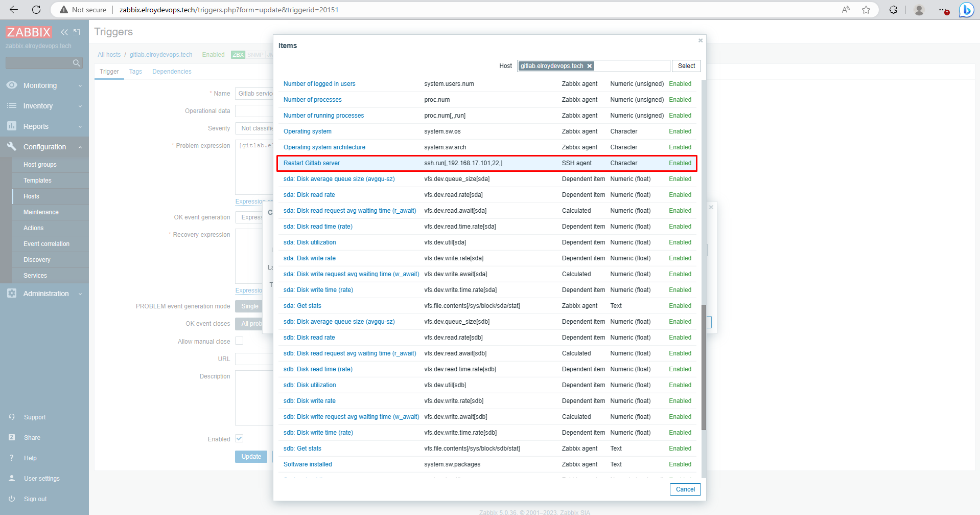Open Discovery in Configuration menu

37,260
